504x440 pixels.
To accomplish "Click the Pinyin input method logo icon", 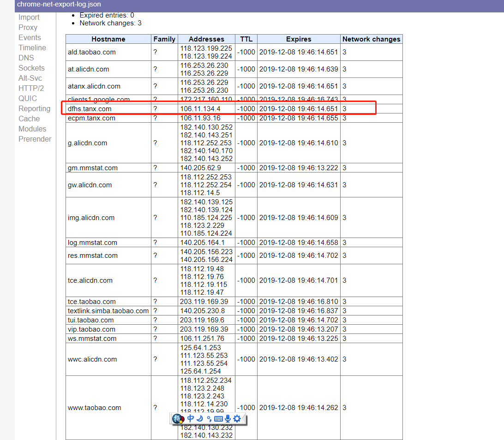I will tap(178, 418).
